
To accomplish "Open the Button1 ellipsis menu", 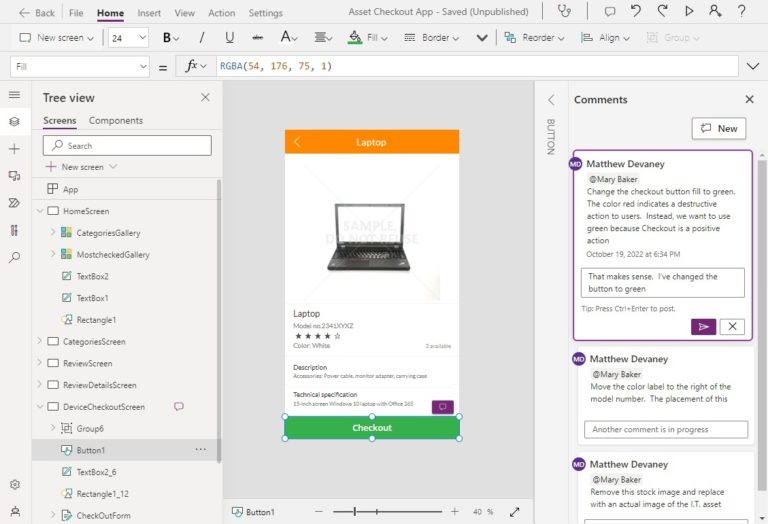I will tap(201, 450).
